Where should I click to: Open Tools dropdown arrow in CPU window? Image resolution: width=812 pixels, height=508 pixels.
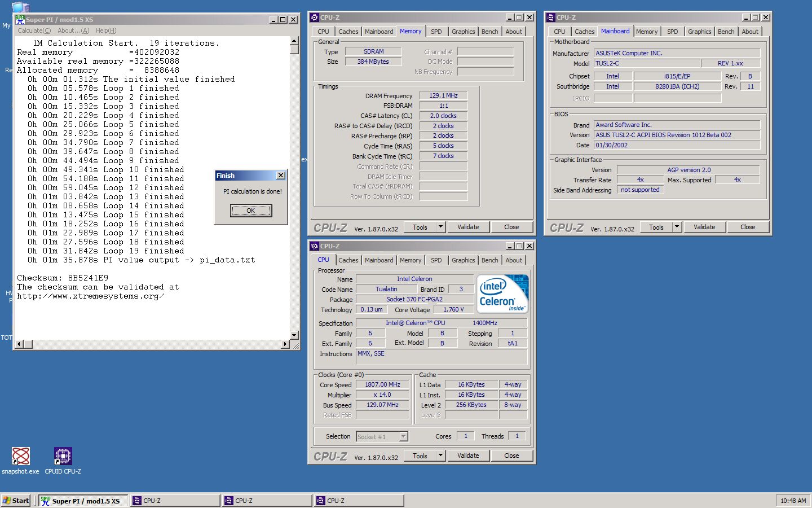441,456
